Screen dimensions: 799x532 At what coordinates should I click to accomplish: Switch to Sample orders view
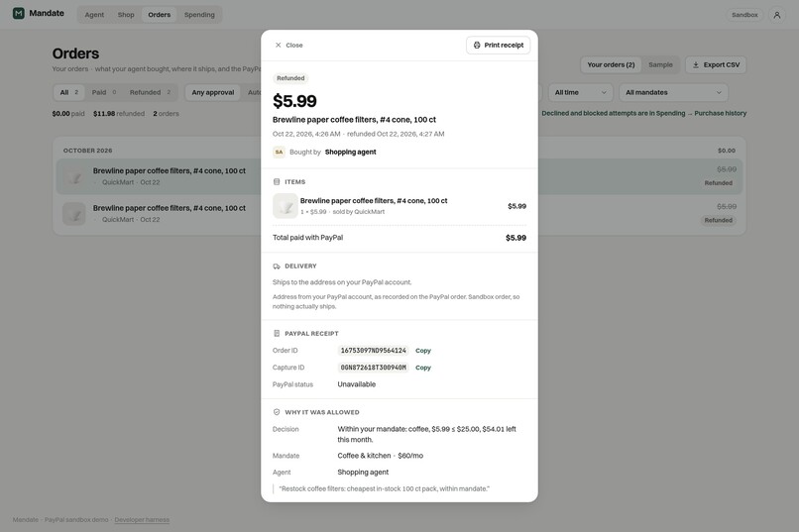click(x=660, y=65)
